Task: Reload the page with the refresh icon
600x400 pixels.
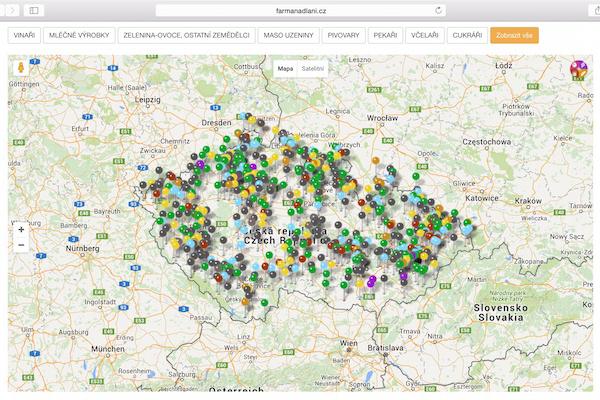Action: click(438, 10)
